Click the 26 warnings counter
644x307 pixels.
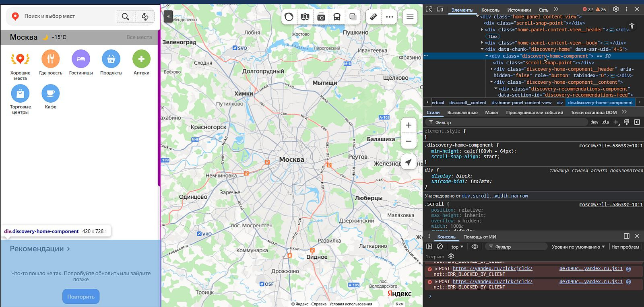(x=601, y=9)
